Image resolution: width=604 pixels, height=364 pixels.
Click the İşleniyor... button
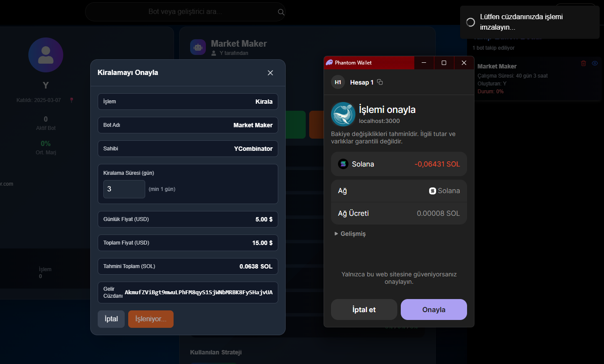[151, 319]
